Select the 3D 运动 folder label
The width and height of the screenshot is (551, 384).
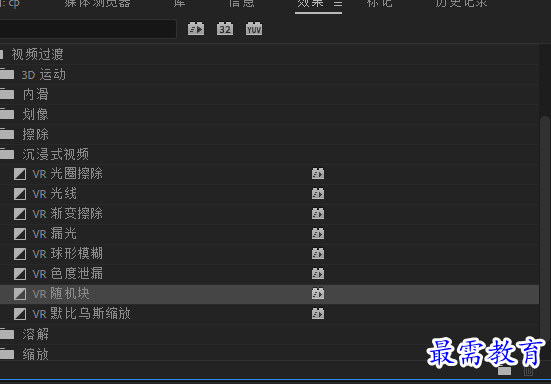coord(44,74)
